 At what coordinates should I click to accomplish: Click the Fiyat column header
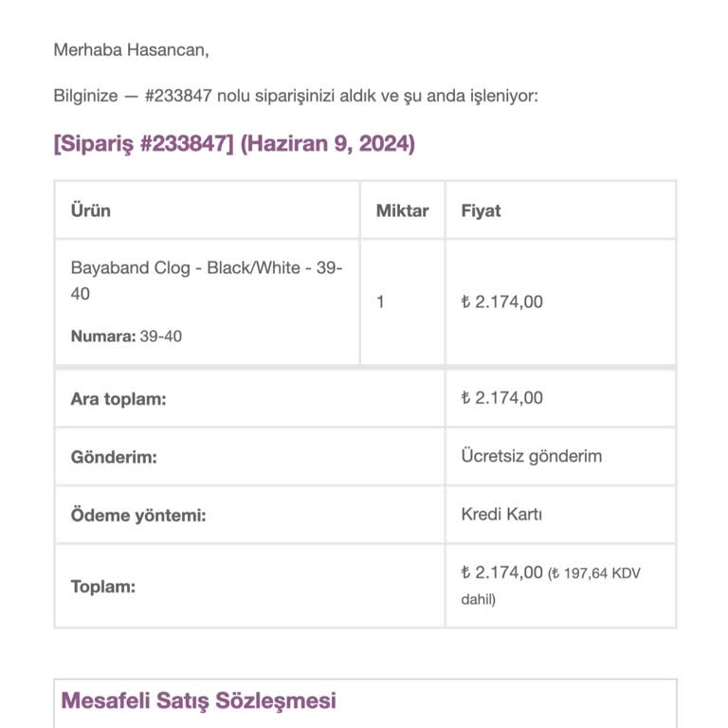481,210
